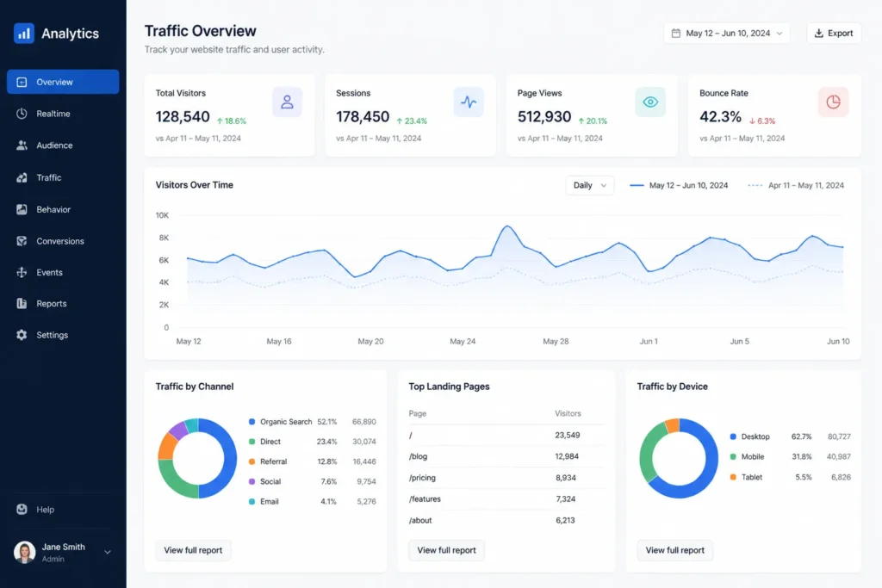882x588 pixels.
Task: Click the Behavior chart icon
Action: click(x=22, y=209)
